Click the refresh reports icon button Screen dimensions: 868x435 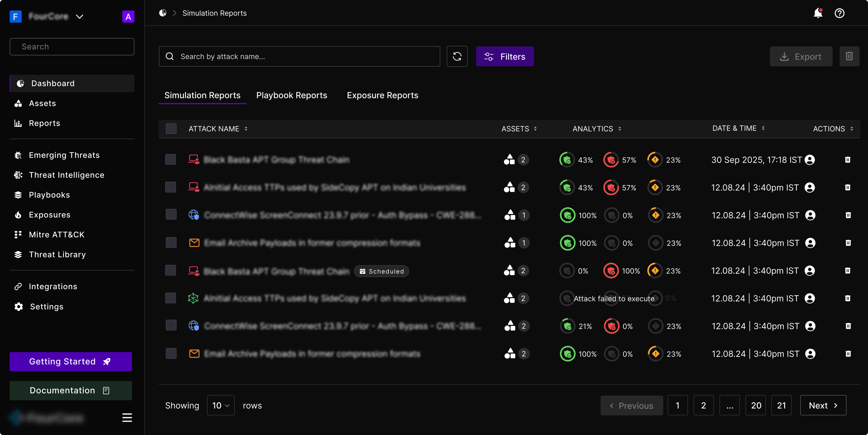tap(457, 56)
